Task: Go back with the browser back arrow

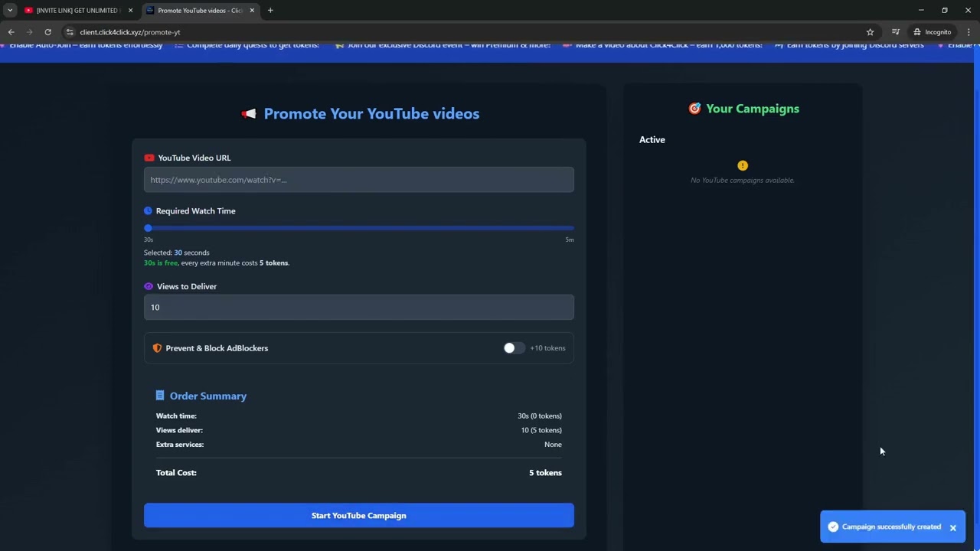Action: click(11, 32)
